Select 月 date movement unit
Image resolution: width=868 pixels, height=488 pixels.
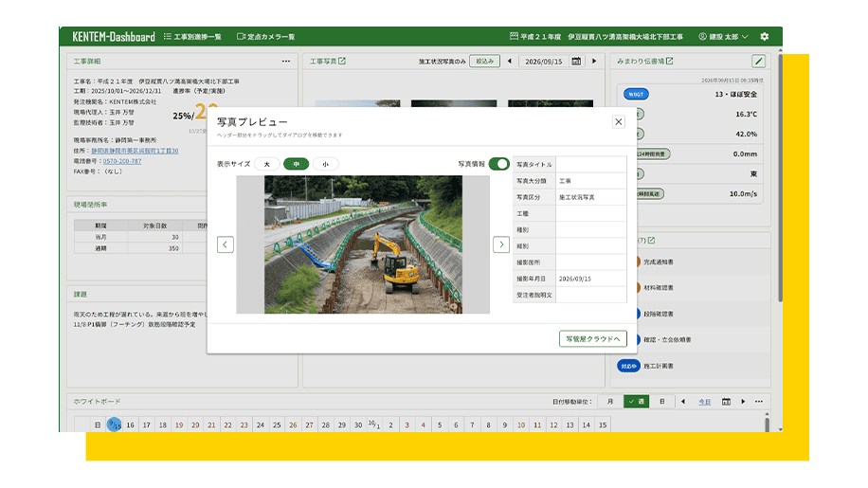tap(610, 402)
